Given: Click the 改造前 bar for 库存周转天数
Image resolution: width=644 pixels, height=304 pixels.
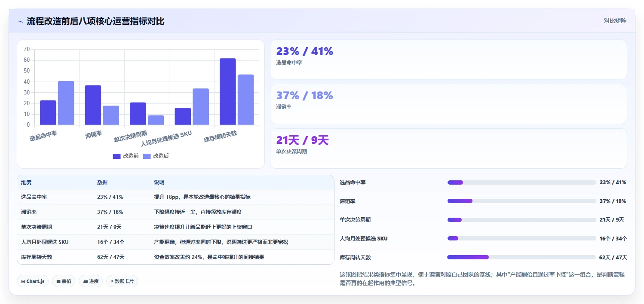Looking at the screenshot, I should 228,91.
